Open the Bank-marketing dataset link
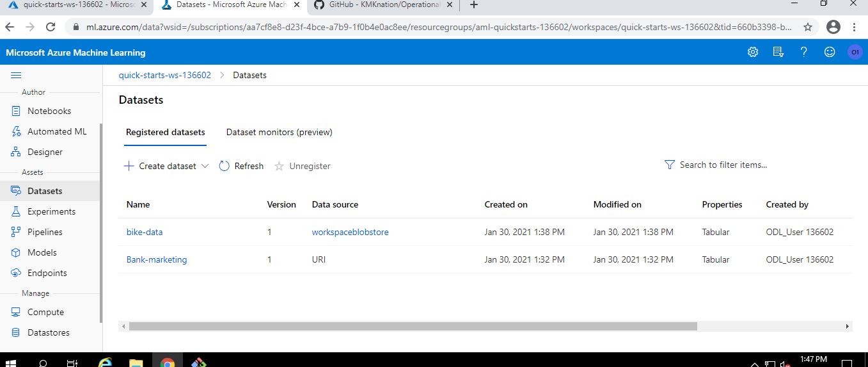 tap(157, 259)
